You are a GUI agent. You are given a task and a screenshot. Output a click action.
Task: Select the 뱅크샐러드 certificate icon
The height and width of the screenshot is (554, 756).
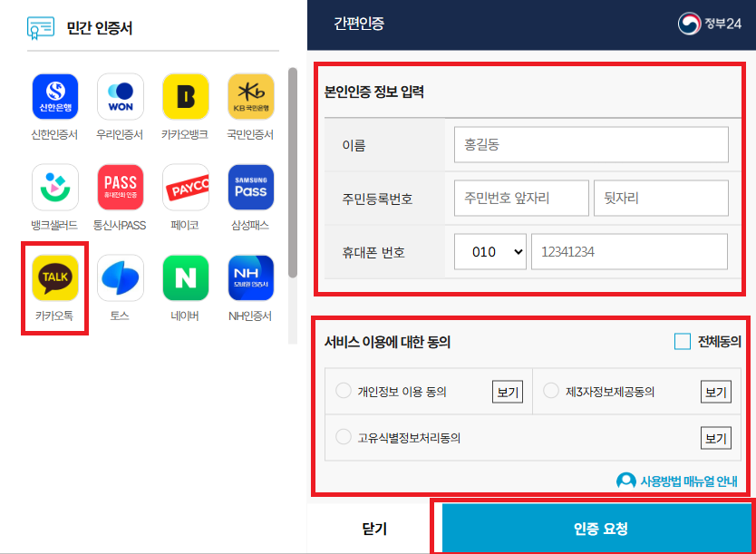click(x=53, y=187)
